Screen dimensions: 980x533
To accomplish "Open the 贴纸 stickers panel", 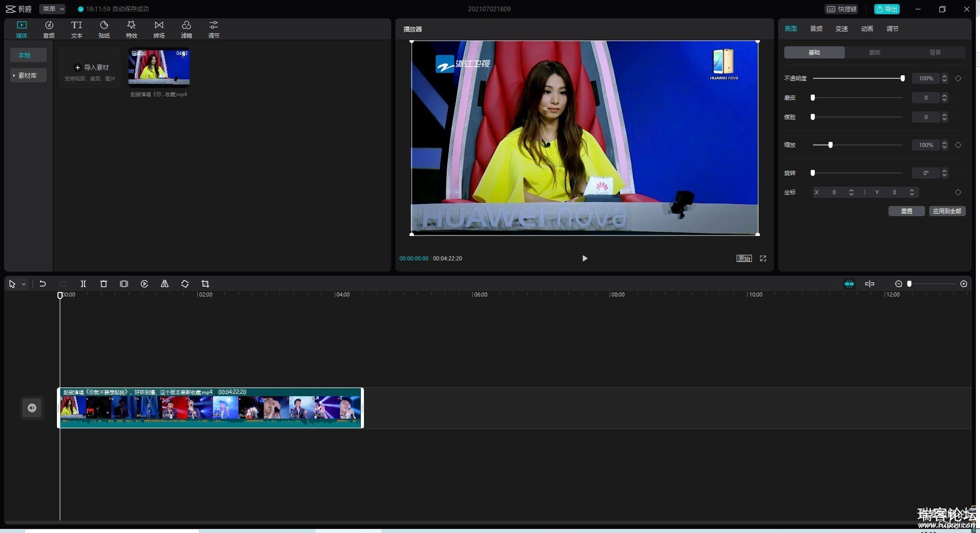I will pyautogui.click(x=104, y=29).
